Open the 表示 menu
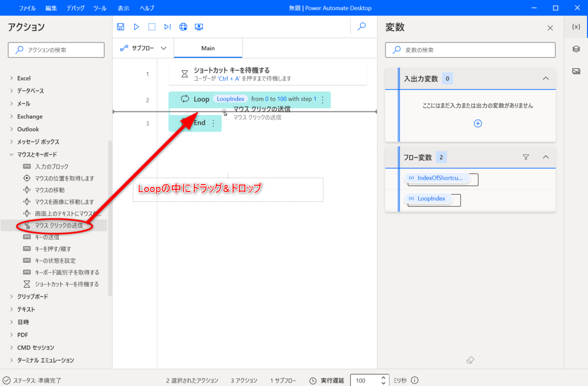 [x=123, y=8]
